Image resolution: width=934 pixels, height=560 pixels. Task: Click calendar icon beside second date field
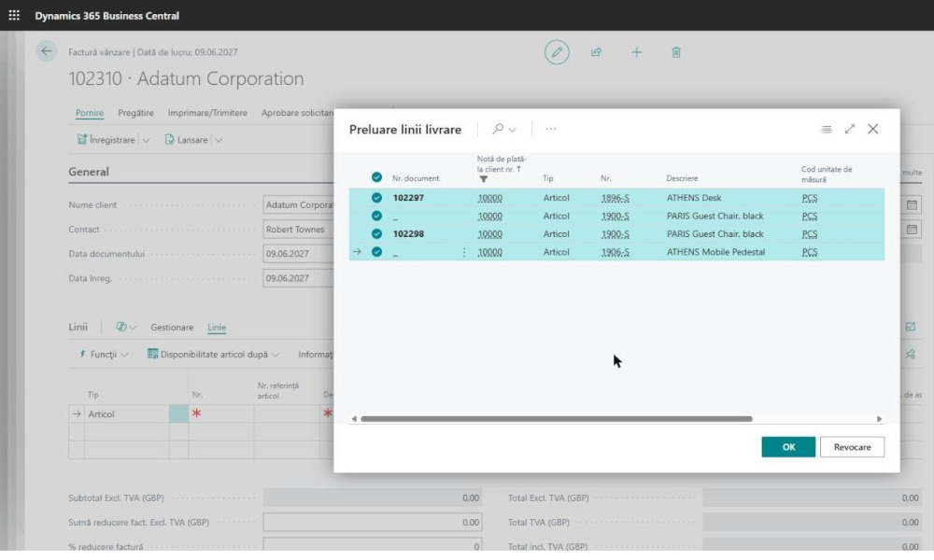coord(912,230)
